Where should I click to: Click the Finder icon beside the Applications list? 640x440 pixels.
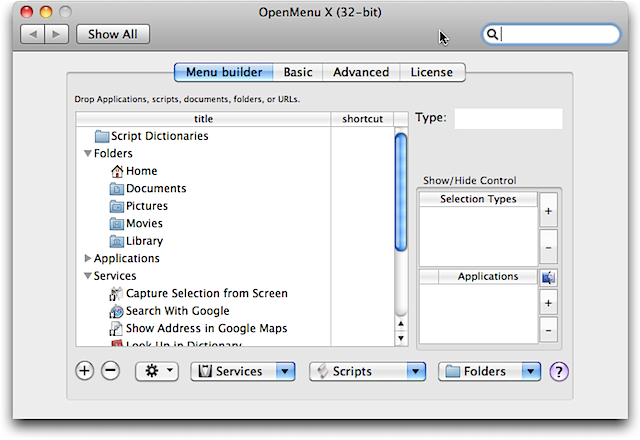[x=548, y=278]
